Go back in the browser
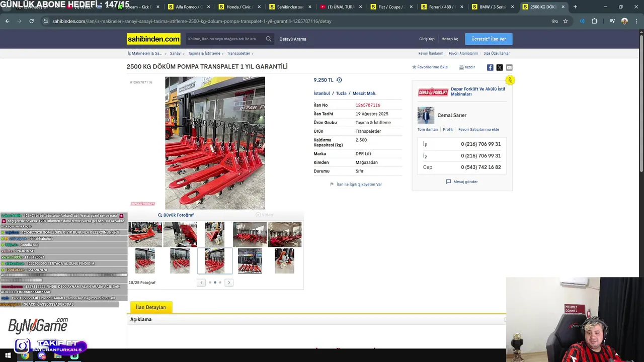Viewport: 644px width, 362px height. [7, 21]
